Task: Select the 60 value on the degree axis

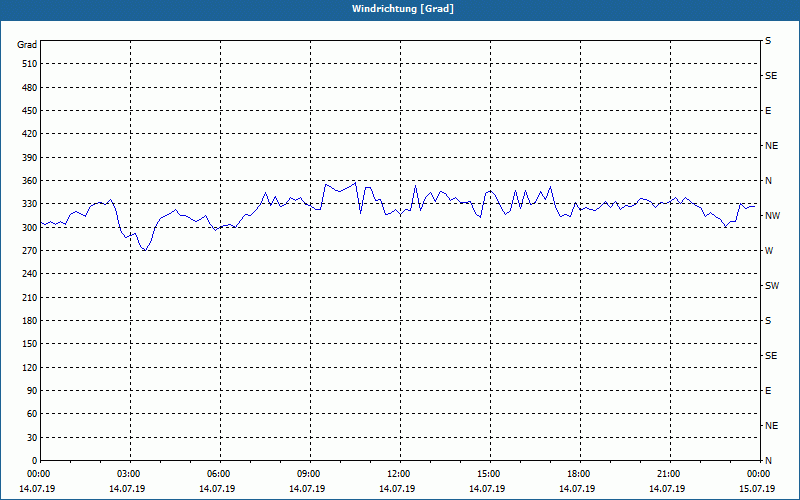Action: [32, 414]
